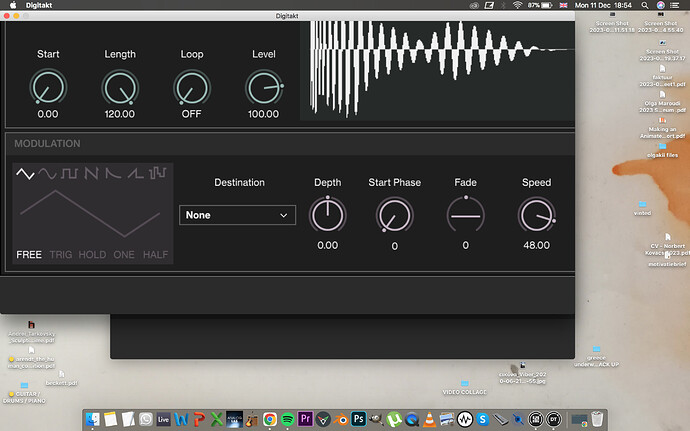Select the exponential decay LFO waveform icon
690x431 pixels.
(x=113, y=173)
